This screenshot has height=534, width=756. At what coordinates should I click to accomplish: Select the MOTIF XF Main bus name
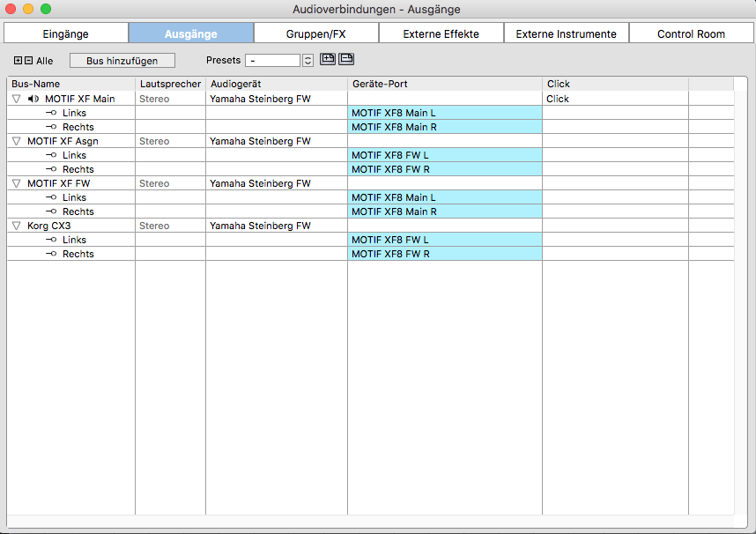(x=80, y=99)
